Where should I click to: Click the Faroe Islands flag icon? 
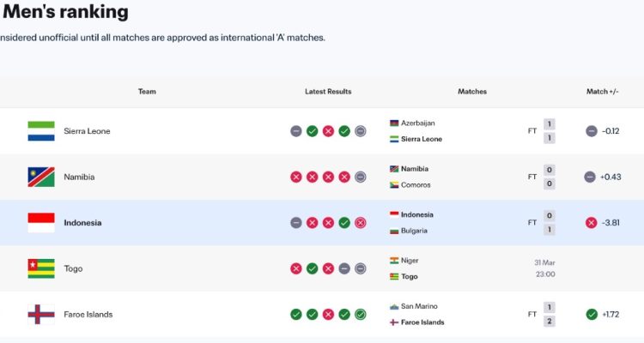(x=41, y=315)
